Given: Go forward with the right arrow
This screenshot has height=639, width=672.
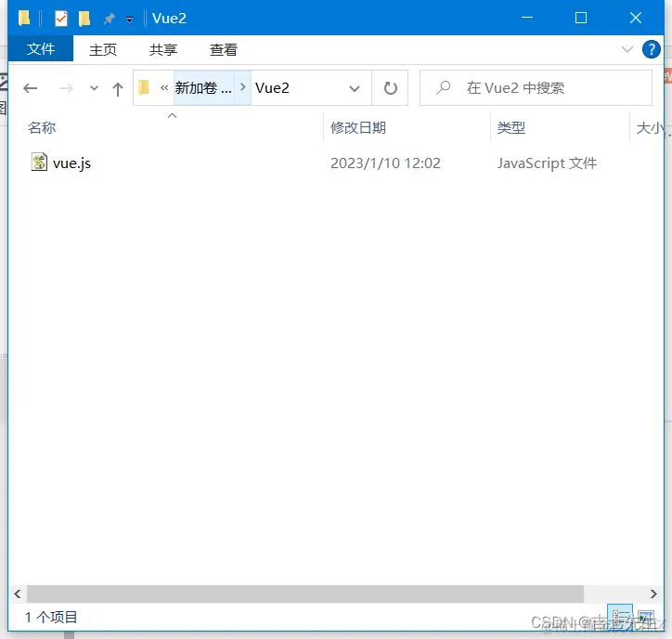Looking at the screenshot, I should pos(66,88).
